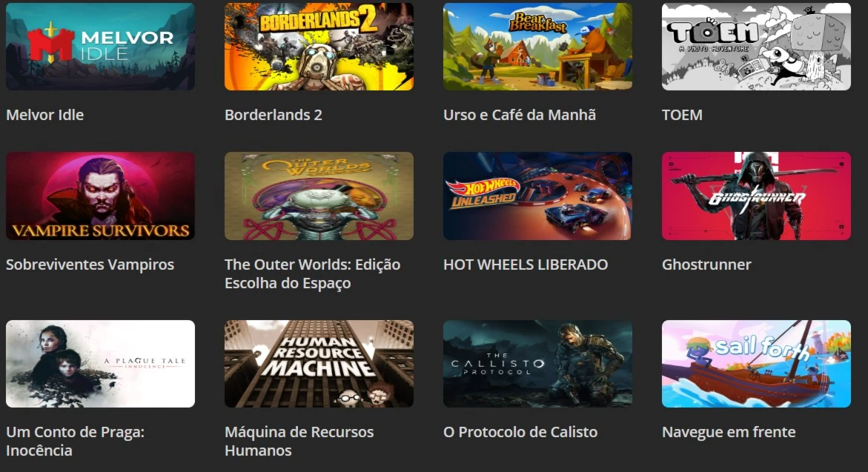Click the Ghostrunner red cover image
Image resolution: width=868 pixels, height=472 pixels.
(x=756, y=196)
